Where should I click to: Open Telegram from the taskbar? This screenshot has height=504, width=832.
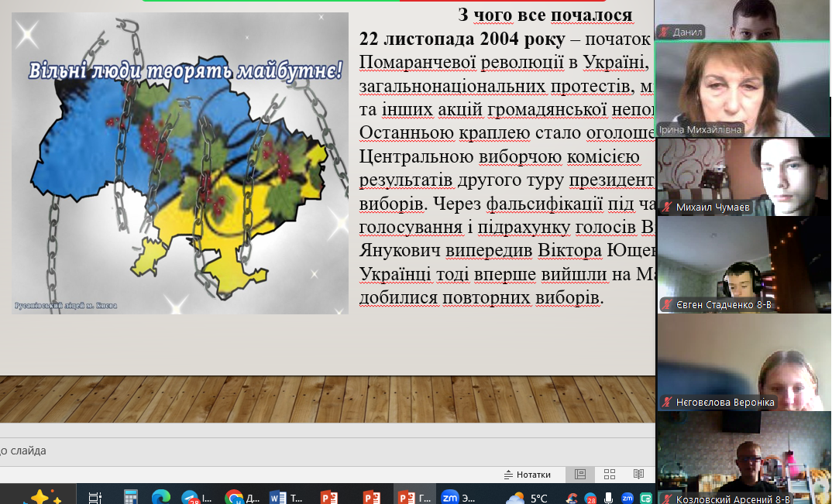tap(191, 497)
